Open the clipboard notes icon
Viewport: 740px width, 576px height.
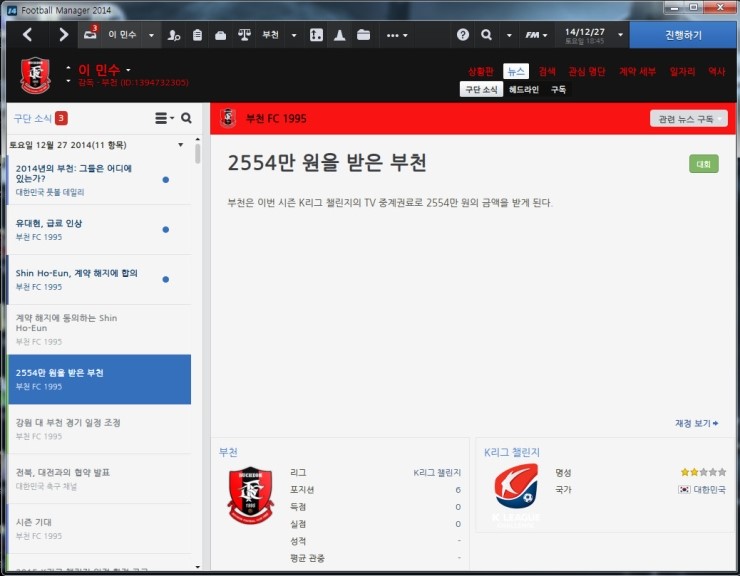197,35
